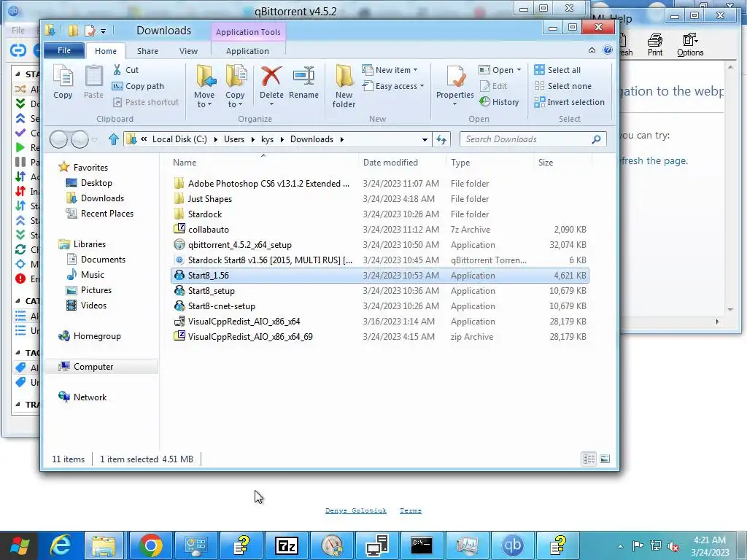The image size is (747, 560).
Task: Click HTML Help window's scroll down arrow
Action: (730, 310)
